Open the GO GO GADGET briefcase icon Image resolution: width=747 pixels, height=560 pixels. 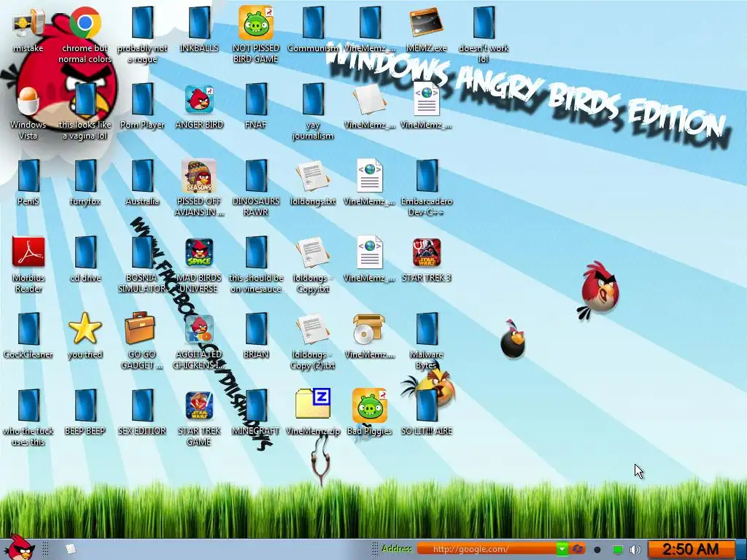click(139, 329)
